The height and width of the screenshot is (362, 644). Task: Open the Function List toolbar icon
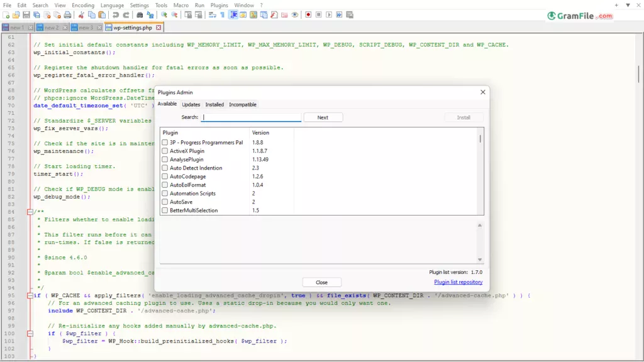tap(274, 15)
